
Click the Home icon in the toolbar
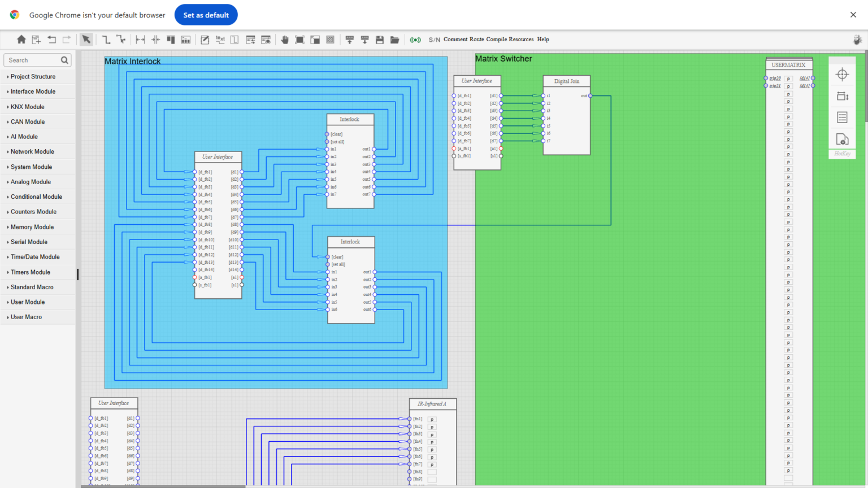pyautogui.click(x=21, y=40)
